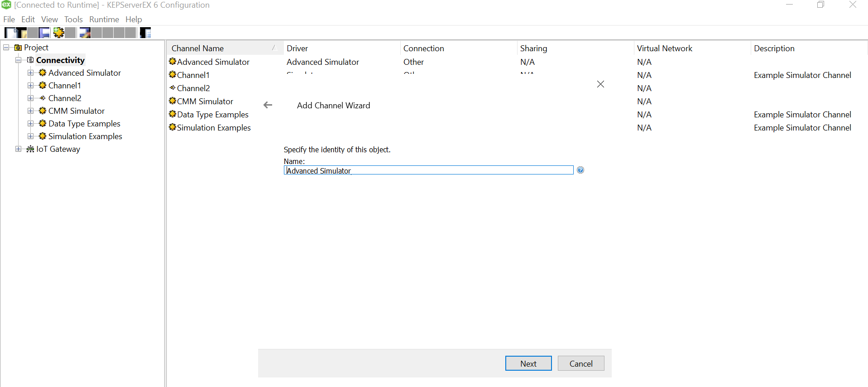Click the New Project toolbar icon
Viewport: 868px width, 387px height.
(10, 33)
